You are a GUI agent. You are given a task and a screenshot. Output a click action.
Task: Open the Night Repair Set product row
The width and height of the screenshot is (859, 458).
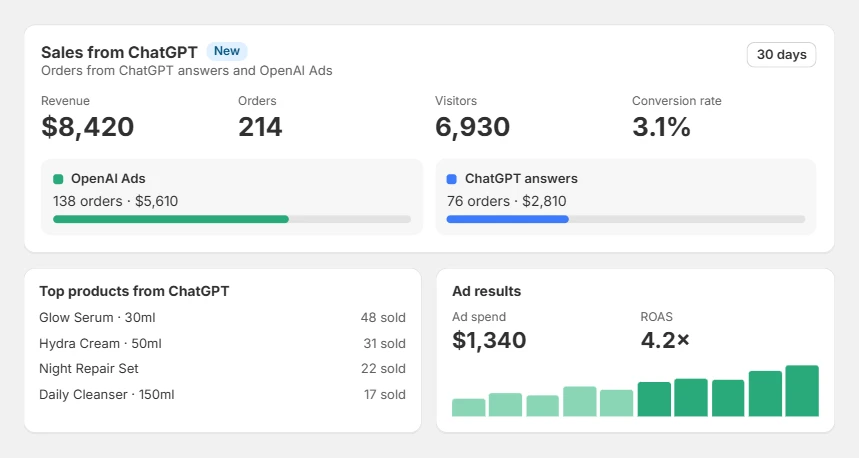222,369
